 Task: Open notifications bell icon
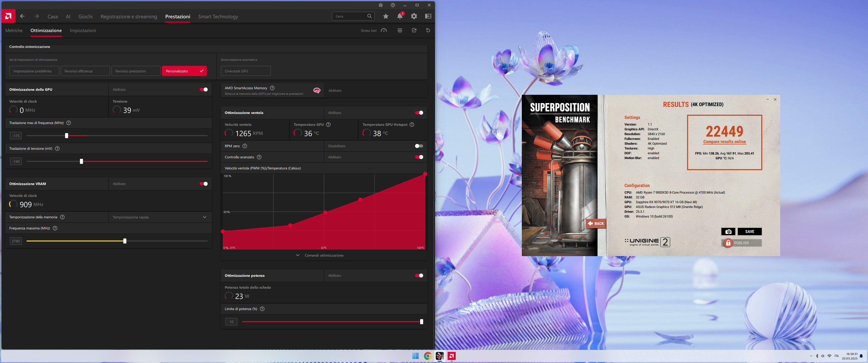click(x=400, y=16)
